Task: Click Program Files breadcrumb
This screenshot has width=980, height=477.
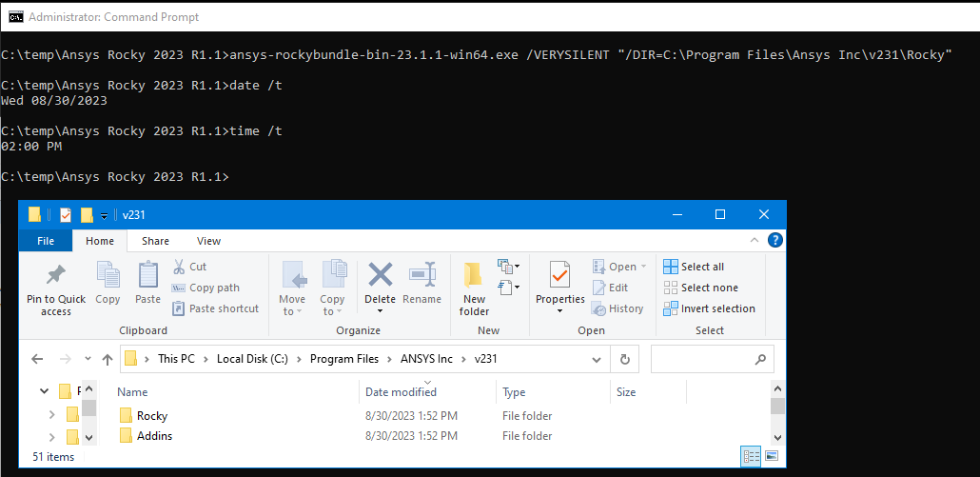Action: (x=344, y=359)
